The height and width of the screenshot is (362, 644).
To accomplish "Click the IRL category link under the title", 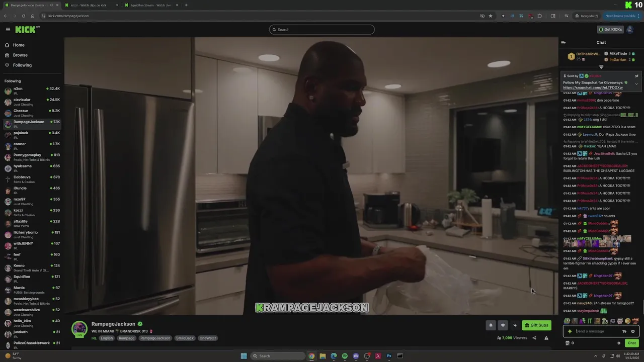I will 94,338.
